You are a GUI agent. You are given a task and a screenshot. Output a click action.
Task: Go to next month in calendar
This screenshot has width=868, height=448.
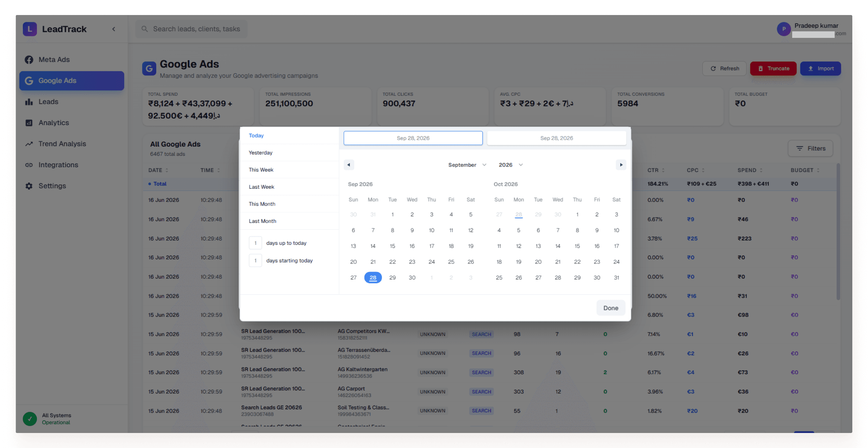tap(621, 165)
